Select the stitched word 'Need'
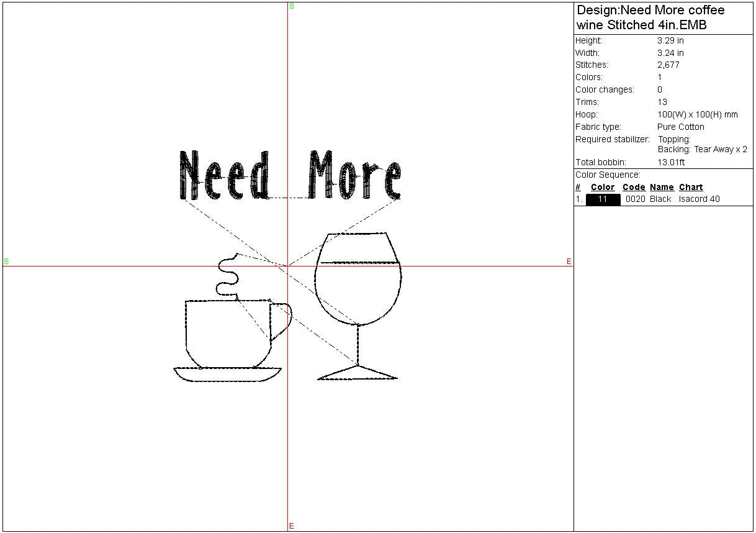 [225, 175]
